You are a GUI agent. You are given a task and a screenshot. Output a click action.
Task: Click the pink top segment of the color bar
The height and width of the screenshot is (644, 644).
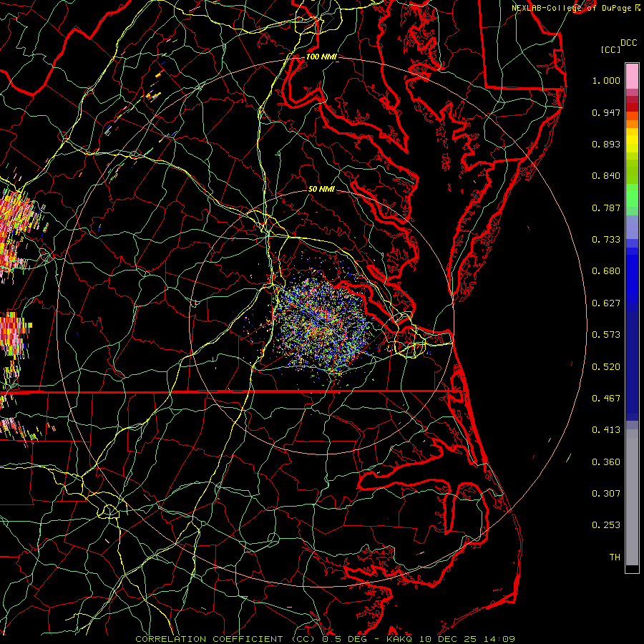(x=632, y=77)
